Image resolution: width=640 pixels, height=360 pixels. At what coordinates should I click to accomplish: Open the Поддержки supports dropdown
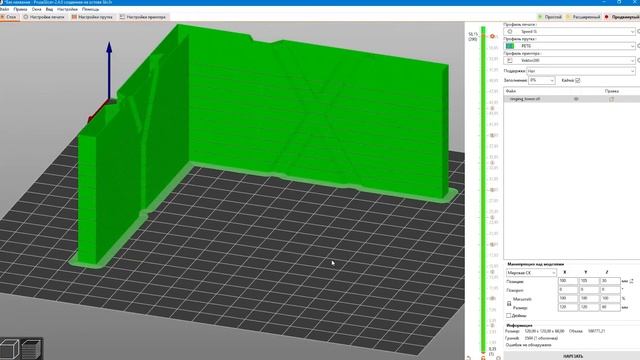pyautogui.click(x=581, y=71)
